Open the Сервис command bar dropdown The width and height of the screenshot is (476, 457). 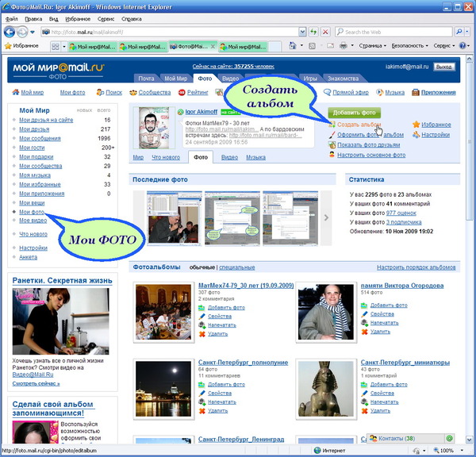[444, 46]
